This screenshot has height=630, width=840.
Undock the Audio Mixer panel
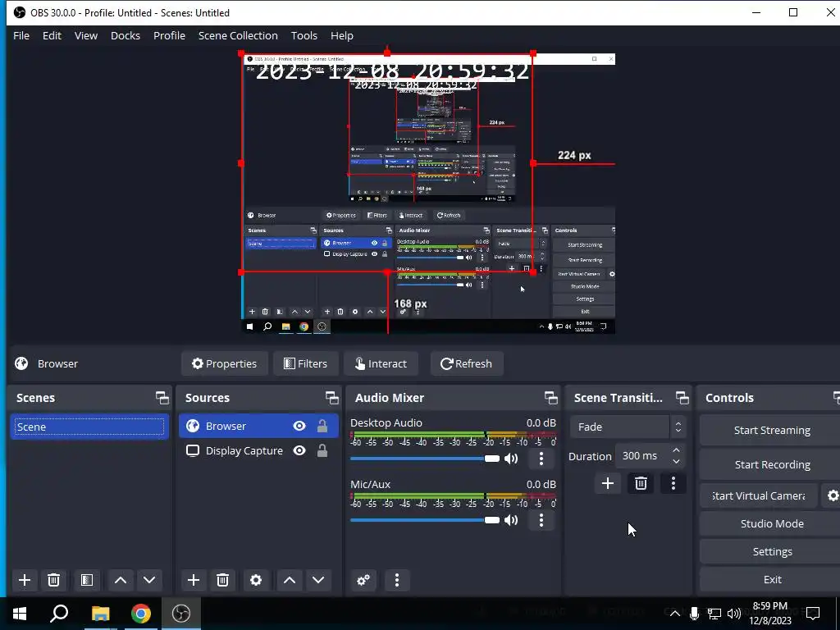click(x=550, y=398)
